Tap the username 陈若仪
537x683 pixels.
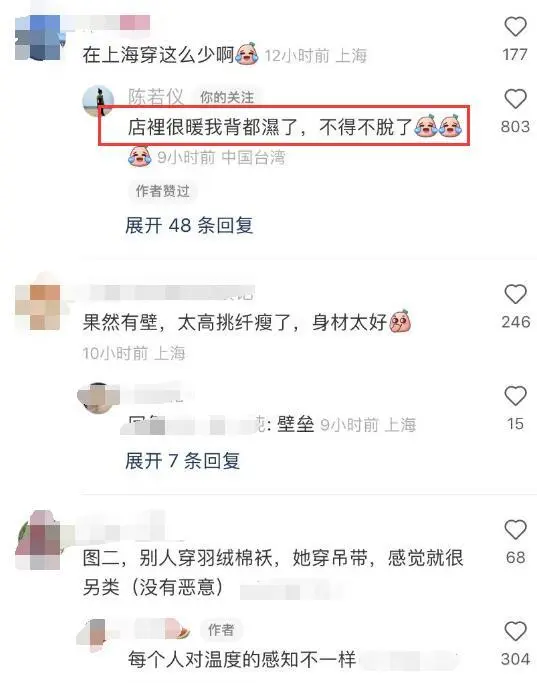click(x=155, y=97)
